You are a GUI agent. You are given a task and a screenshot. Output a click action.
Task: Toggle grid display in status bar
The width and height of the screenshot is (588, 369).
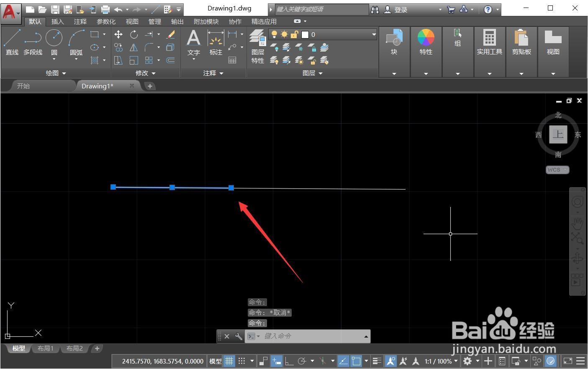229,361
